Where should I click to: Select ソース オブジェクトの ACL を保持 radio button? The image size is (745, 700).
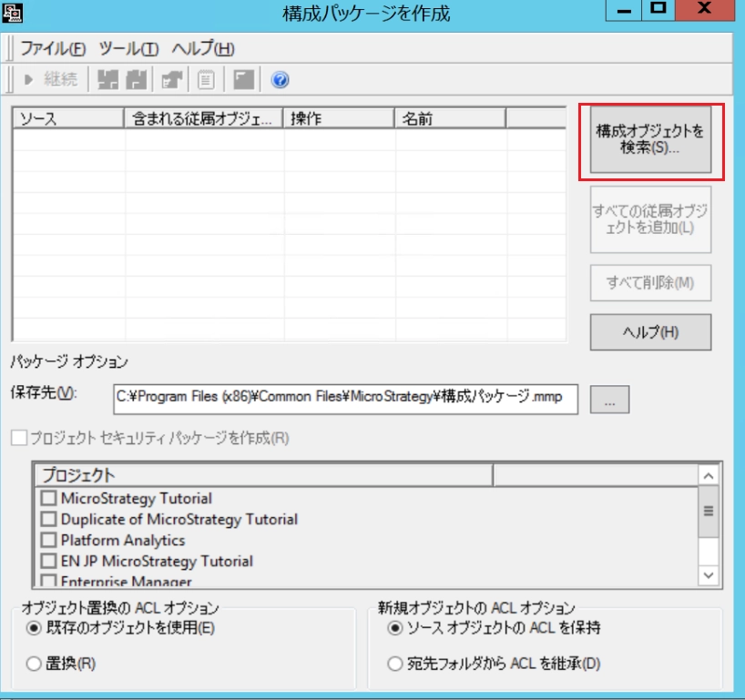tap(395, 628)
